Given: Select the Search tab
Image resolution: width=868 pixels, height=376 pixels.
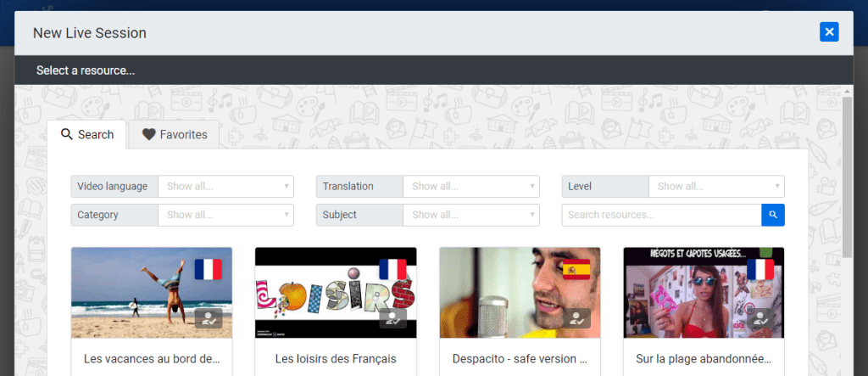Looking at the screenshot, I should pos(87,134).
